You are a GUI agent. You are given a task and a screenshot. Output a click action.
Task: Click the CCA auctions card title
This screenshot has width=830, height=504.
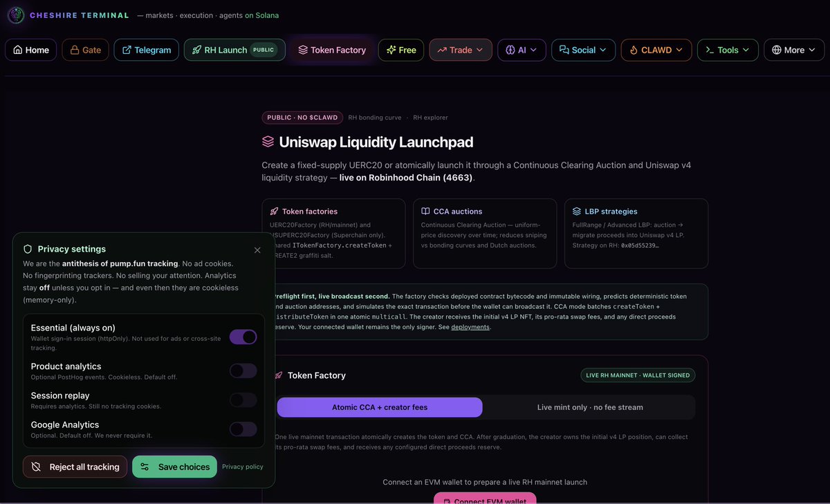tap(458, 212)
